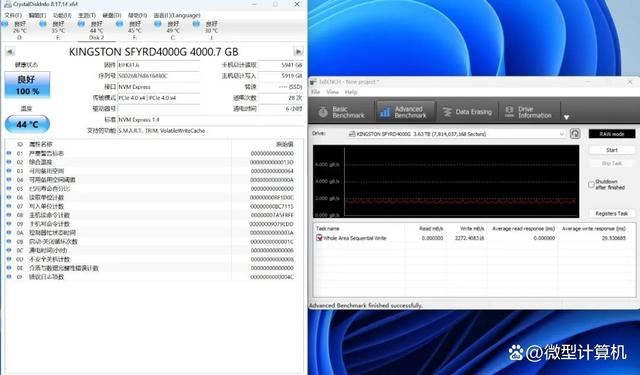Click status icon of SMART attribute 03
640x375 pixels.
coord(9,171)
